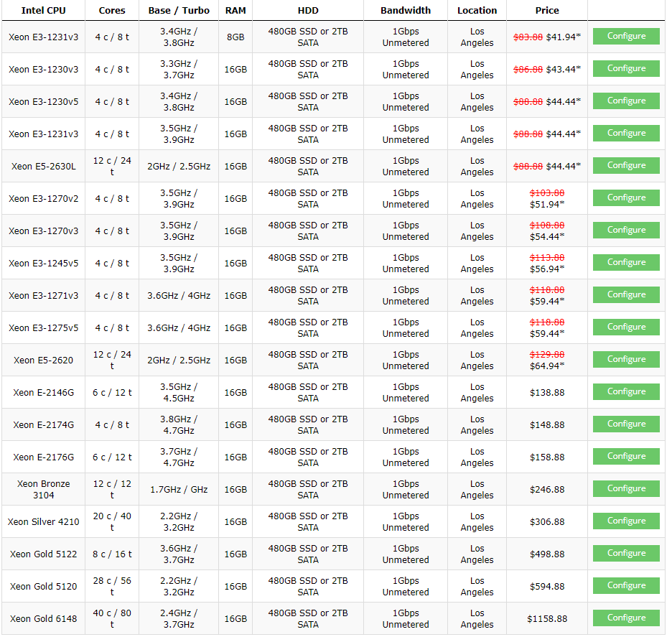Select the Xeon E5-2630L CPU name

[x=43, y=167]
